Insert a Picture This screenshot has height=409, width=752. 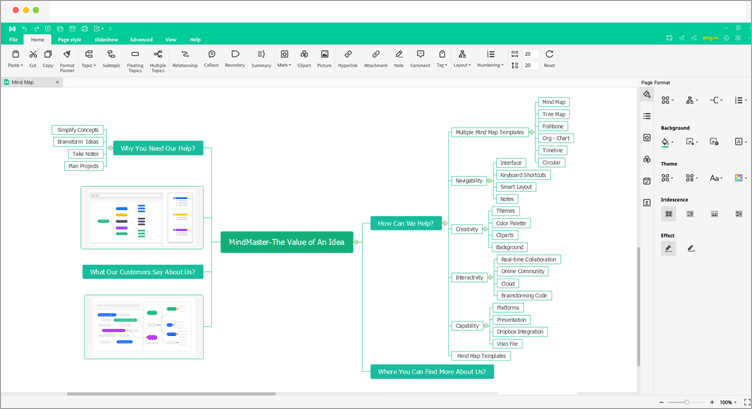click(x=325, y=58)
